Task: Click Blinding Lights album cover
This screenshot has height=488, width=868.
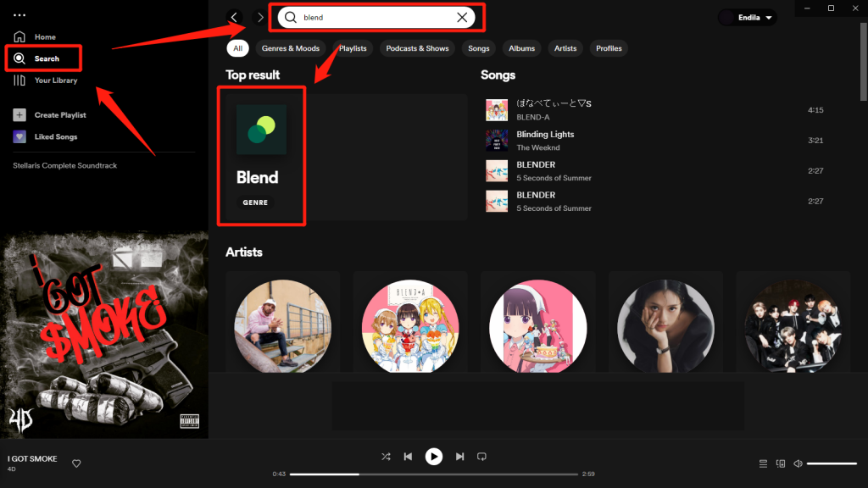Action: 497,141
